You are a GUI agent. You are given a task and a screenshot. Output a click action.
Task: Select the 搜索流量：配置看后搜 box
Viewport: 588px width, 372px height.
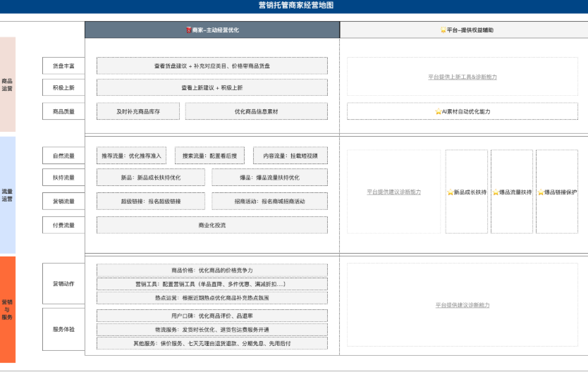pos(209,156)
